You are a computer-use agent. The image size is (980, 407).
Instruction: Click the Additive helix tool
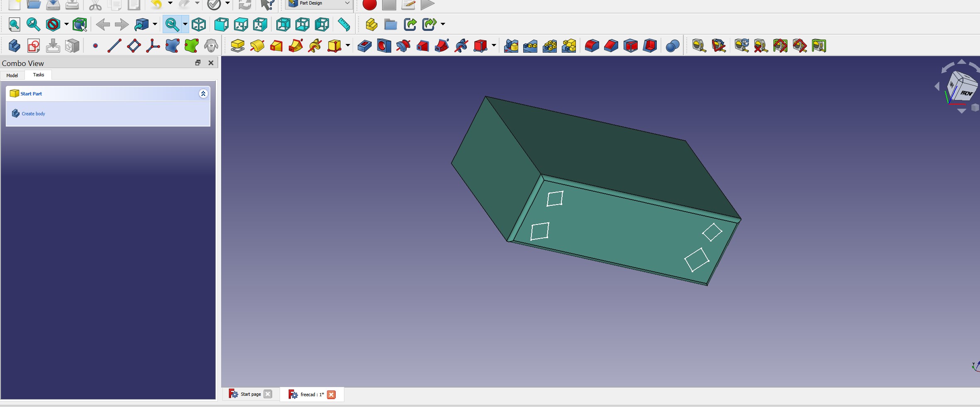315,46
